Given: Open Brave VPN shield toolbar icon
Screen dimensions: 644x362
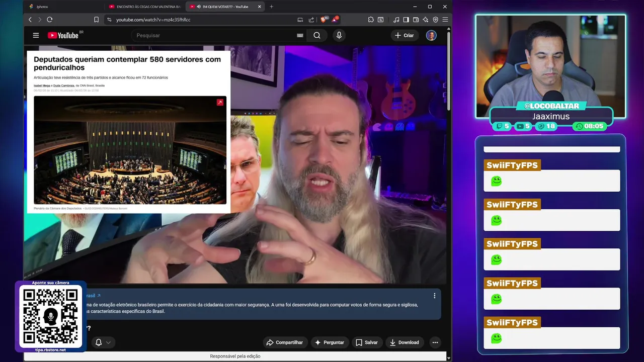Looking at the screenshot, I should pyautogui.click(x=435, y=20).
